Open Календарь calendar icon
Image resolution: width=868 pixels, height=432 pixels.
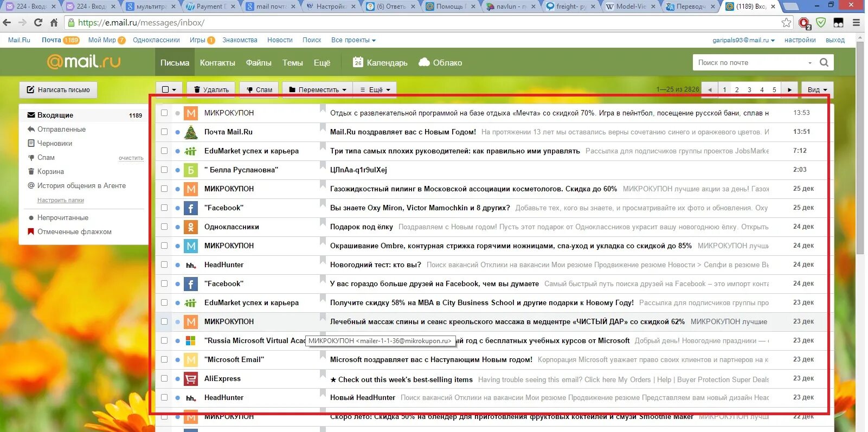358,62
